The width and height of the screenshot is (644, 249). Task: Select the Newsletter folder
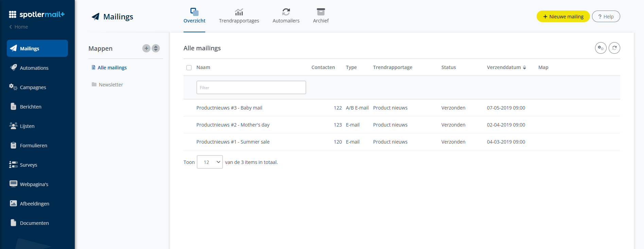111,85
